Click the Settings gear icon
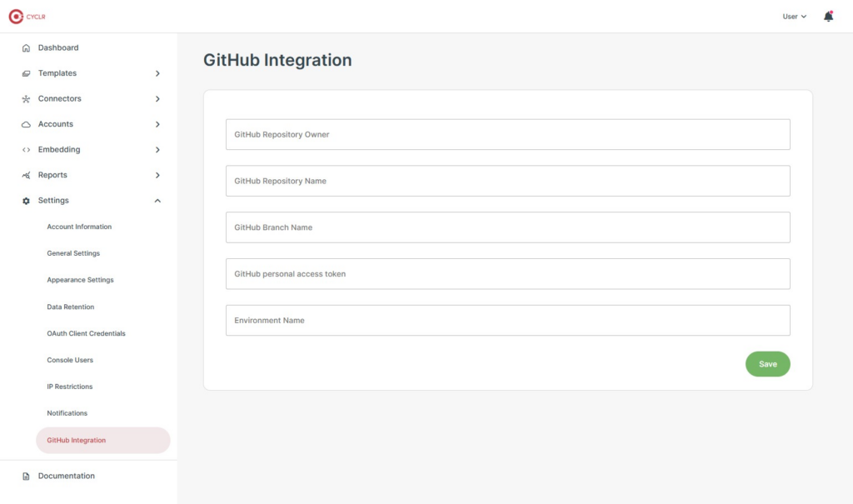853x504 pixels. coord(26,201)
